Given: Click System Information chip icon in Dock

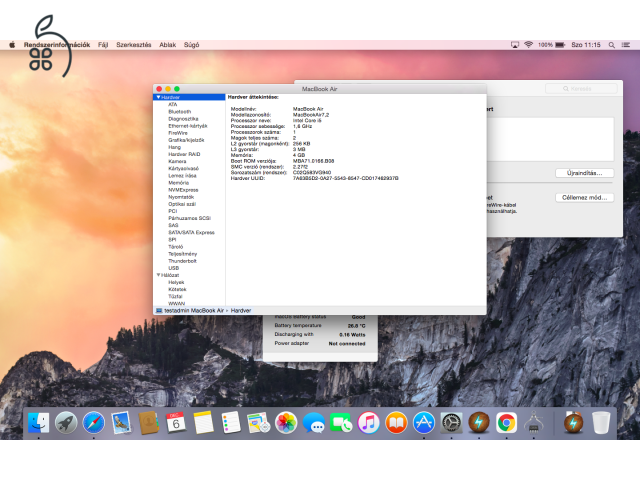Looking at the screenshot, I should (x=533, y=422).
